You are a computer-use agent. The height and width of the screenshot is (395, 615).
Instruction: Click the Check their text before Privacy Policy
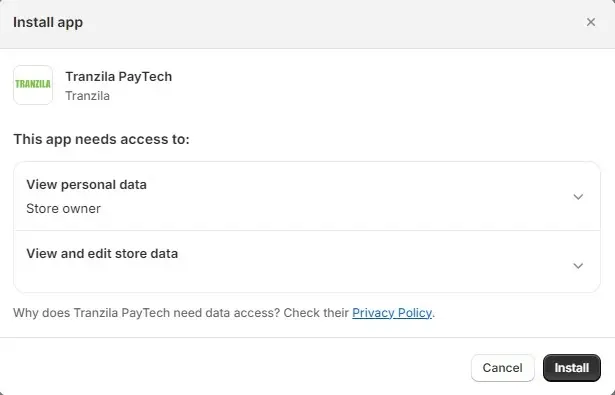[316, 313]
